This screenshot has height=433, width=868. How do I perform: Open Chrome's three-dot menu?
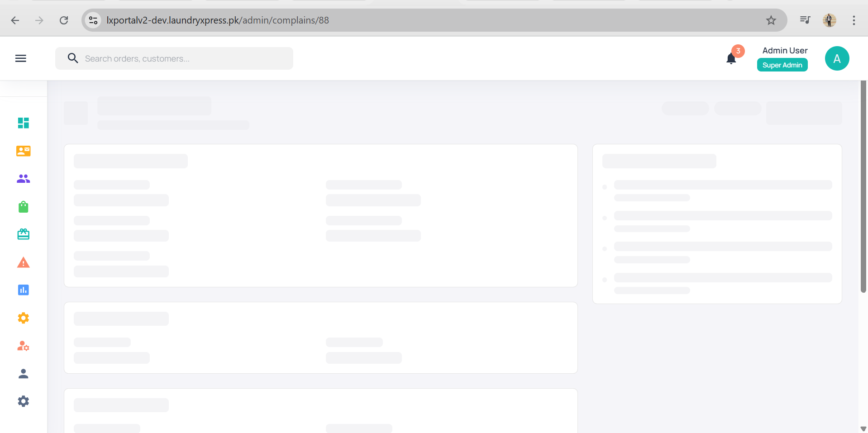[854, 20]
